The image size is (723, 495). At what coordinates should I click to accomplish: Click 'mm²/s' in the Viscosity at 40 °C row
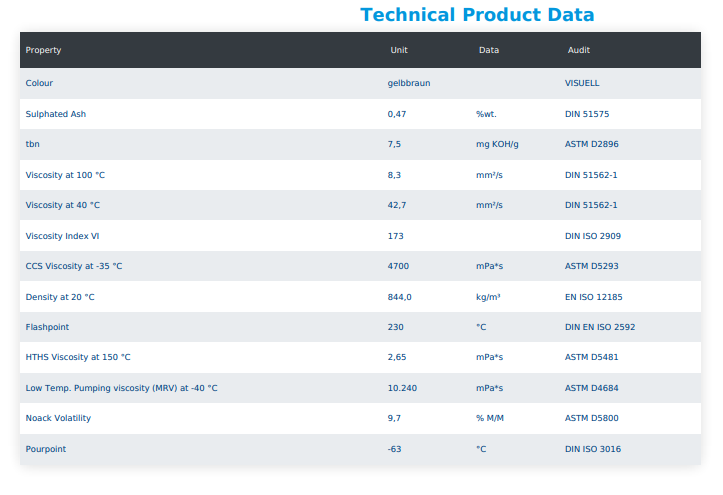coord(489,205)
